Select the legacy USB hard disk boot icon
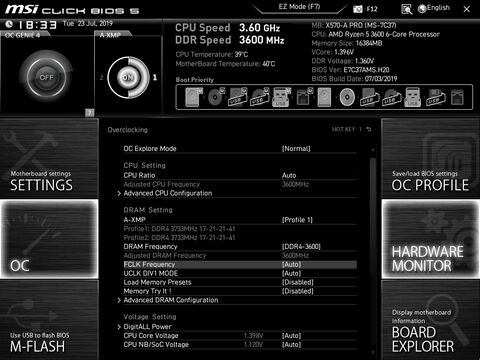This screenshot has height=360, width=480. [x=369, y=97]
